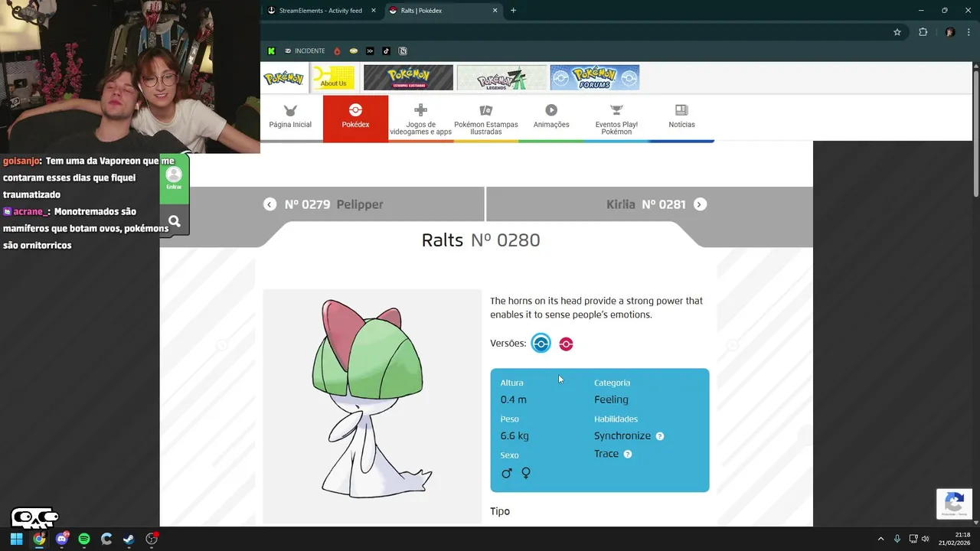Show info for Synchronize ability
The image size is (980, 551).
(660, 436)
